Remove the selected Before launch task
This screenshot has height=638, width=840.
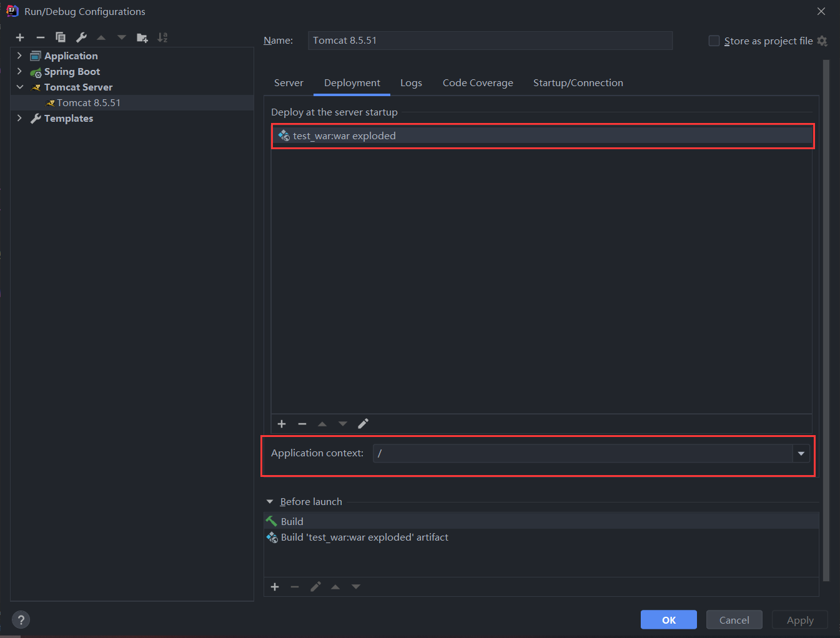(295, 587)
